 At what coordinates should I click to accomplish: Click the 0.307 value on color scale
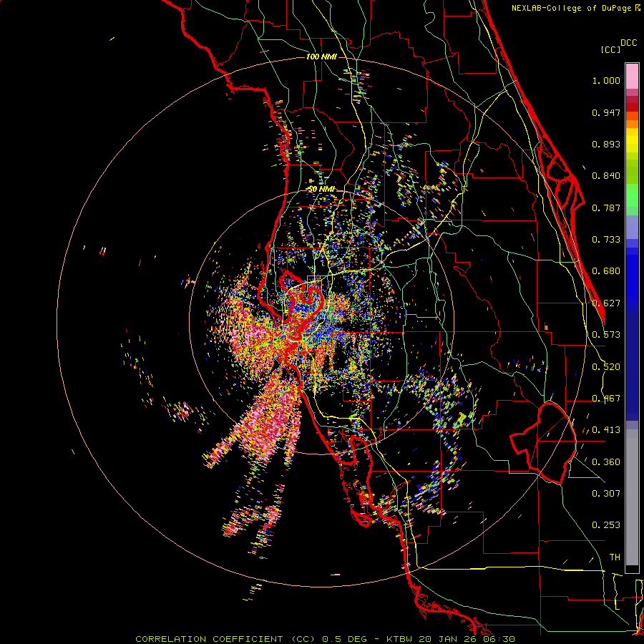click(606, 493)
